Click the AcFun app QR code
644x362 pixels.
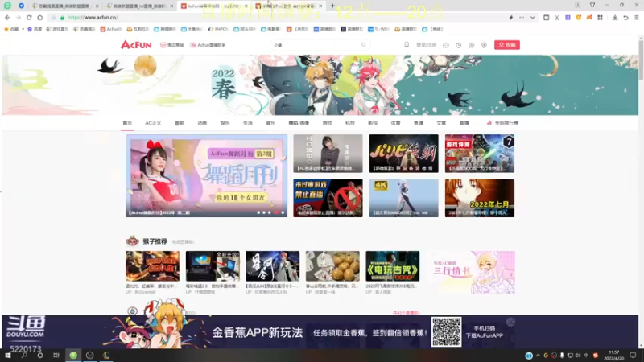tap(447, 331)
